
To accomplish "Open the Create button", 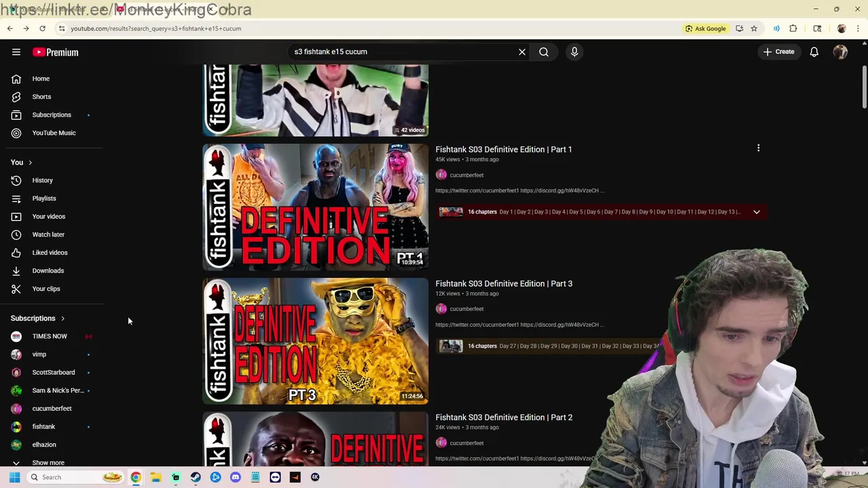I will point(778,52).
